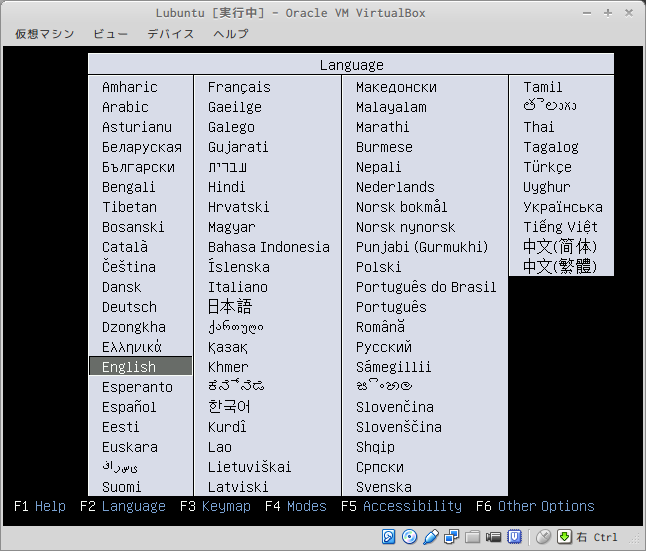
Task: Choose 中文(简体) language
Action: pos(560,247)
